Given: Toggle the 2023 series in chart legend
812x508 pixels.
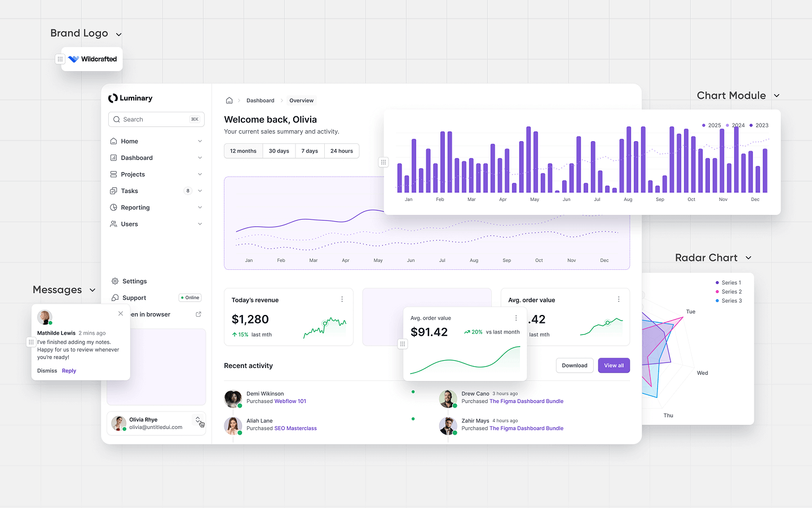Looking at the screenshot, I should tap(758, 125).
